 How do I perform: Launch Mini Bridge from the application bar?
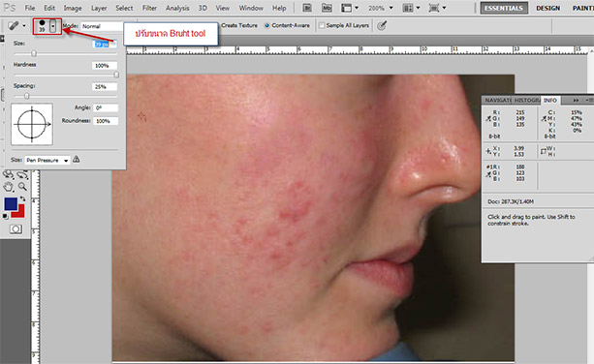327,8
